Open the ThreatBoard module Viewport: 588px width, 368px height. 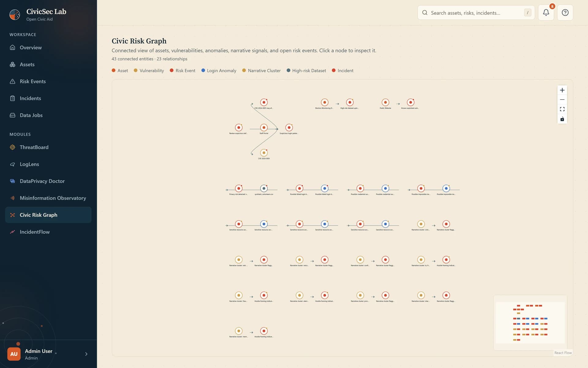tap(48, 147)
